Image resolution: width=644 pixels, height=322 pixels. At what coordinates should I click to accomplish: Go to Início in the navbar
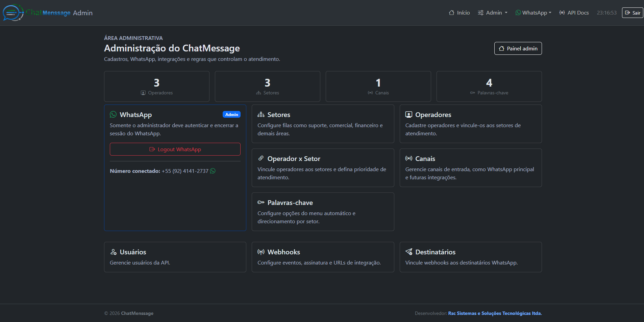(459, 13)
